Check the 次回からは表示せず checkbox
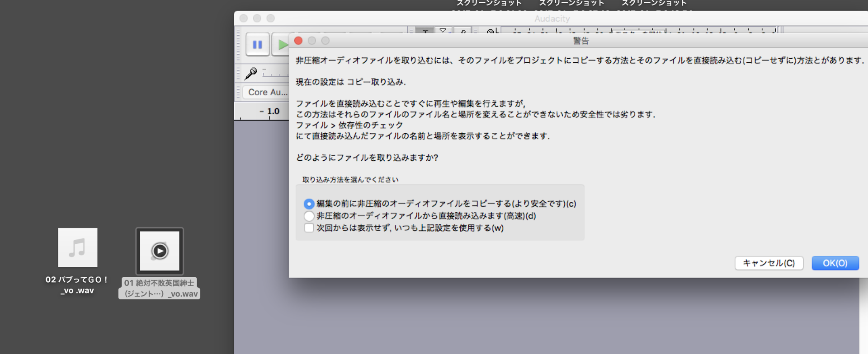 (x=309, y=228)
